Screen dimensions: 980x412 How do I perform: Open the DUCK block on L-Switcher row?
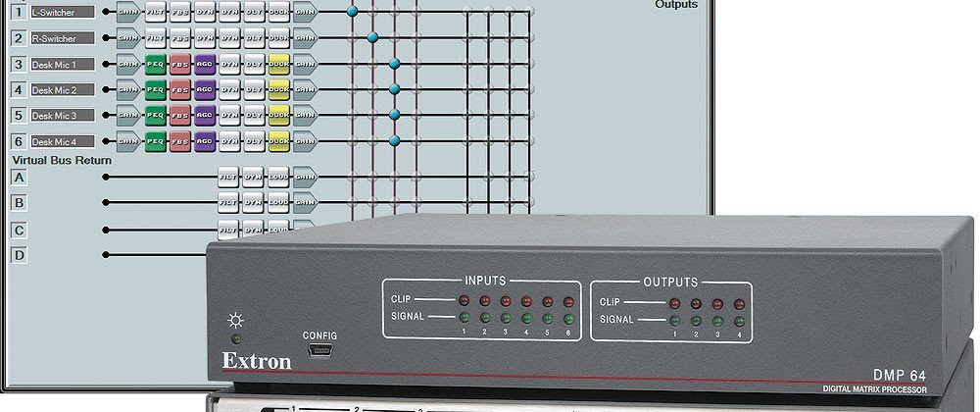[x=278, y=12]
